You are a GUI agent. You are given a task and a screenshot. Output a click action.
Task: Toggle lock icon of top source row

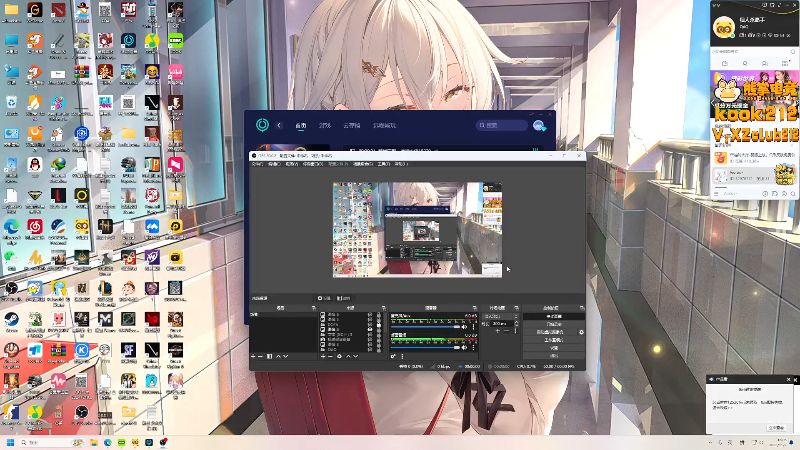coord(379,314)
